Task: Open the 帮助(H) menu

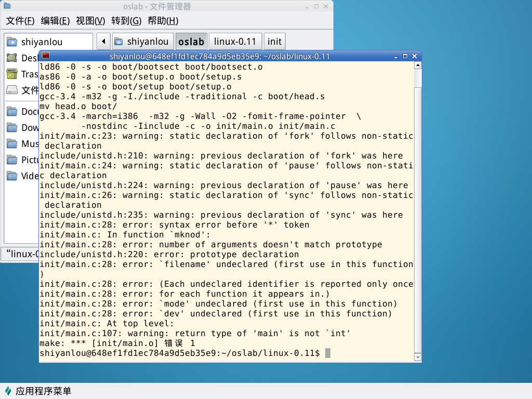Action: tap(163, 21)
